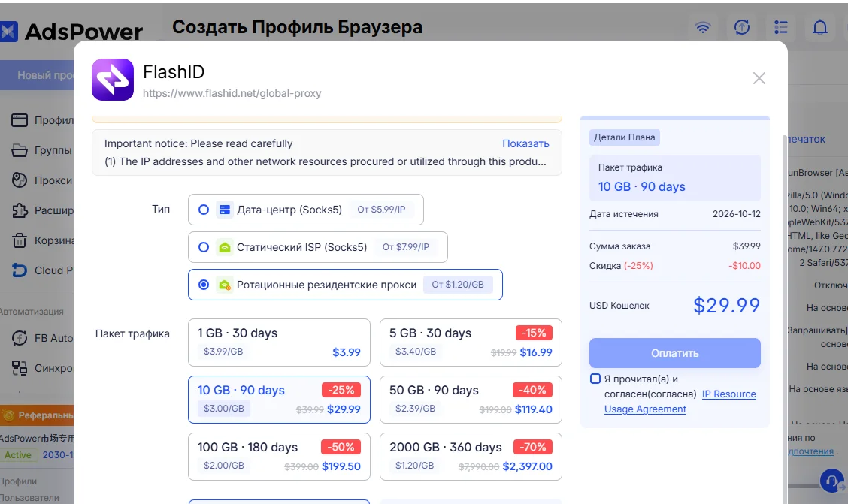Open Profiles icon in sidebar
Viewport: 848px width, 504px height.
pos(20,120)
